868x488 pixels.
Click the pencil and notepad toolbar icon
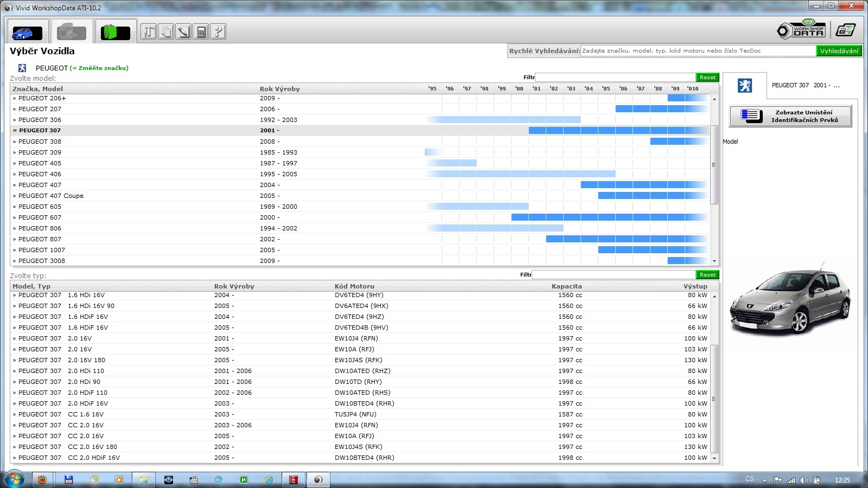(183, 32)
